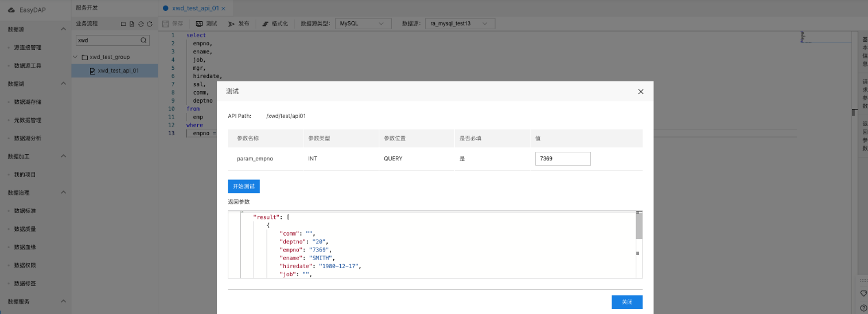Viewport: 868px width, 314px height.
Task: Open 数据标准 in the sidebar
Action: coord(25,211)
